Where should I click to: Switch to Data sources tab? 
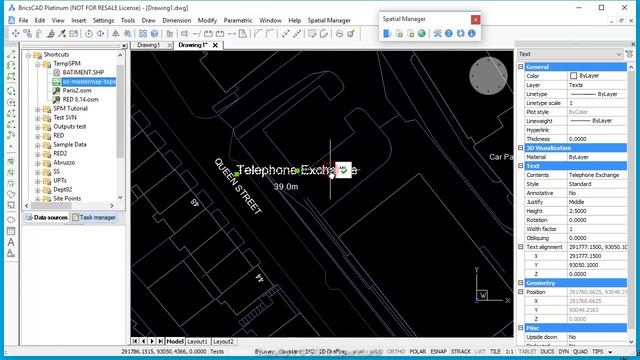click(47, 218)
